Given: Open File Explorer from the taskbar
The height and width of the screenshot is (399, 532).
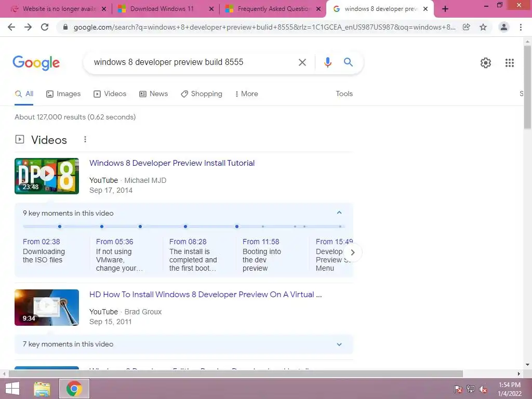Looking at the screenshot, I should pos(42,389).
